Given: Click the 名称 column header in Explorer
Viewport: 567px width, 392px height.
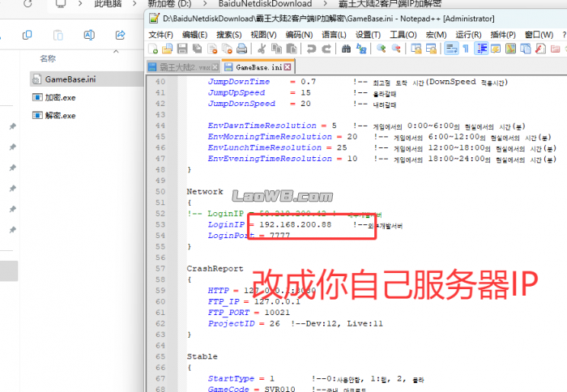Looking at the screenshot, I should pos(48,58).
